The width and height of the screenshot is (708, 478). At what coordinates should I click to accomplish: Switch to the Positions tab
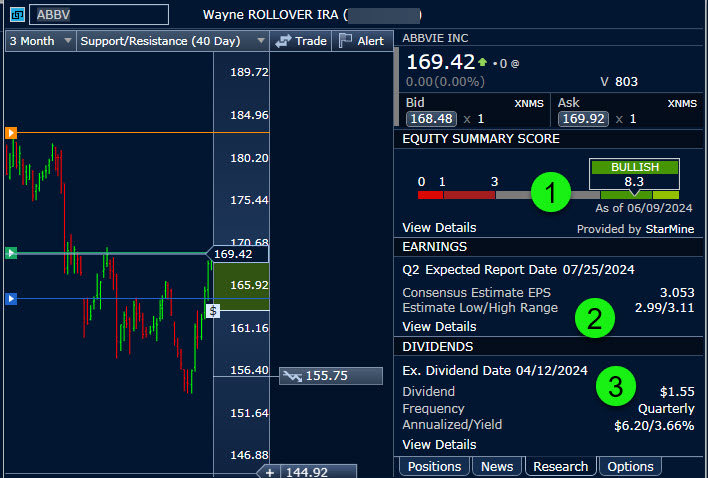coord(435,466)
